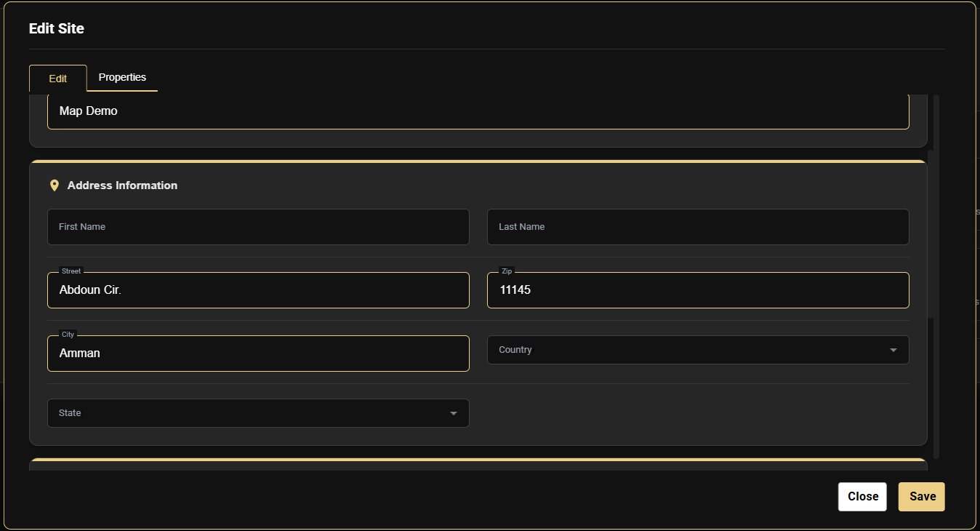Click the Close button

coord(862,497)
